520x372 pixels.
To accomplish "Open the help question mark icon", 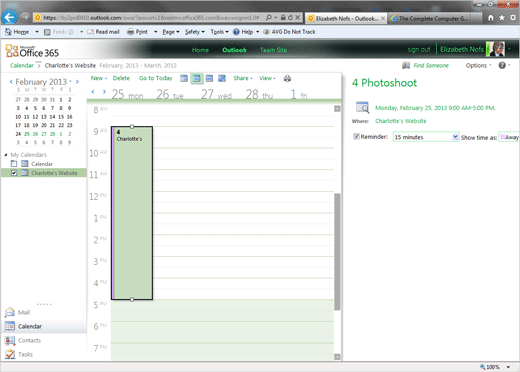I will [502, 65].
